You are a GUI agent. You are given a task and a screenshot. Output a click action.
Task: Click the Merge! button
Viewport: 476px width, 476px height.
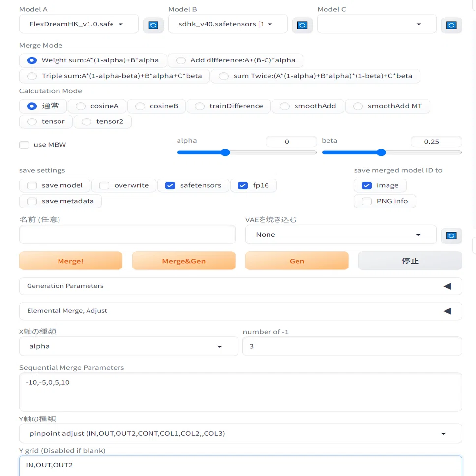71,261
